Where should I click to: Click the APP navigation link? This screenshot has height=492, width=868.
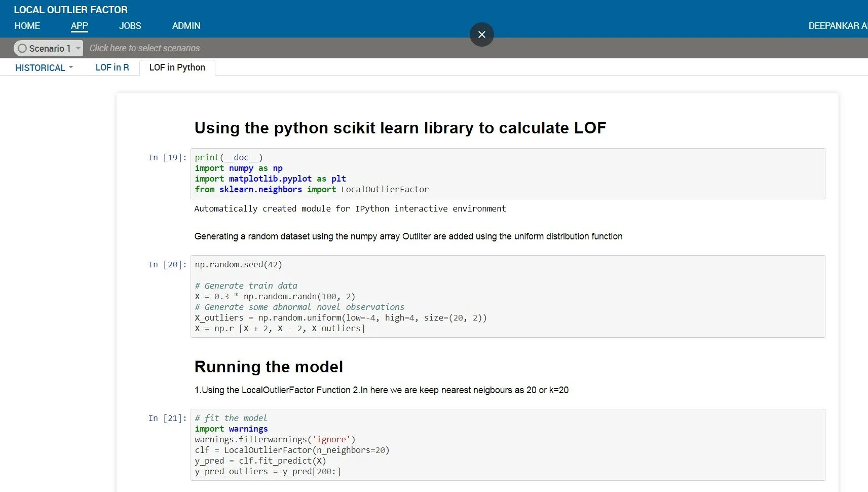click(x=79, y=25)
